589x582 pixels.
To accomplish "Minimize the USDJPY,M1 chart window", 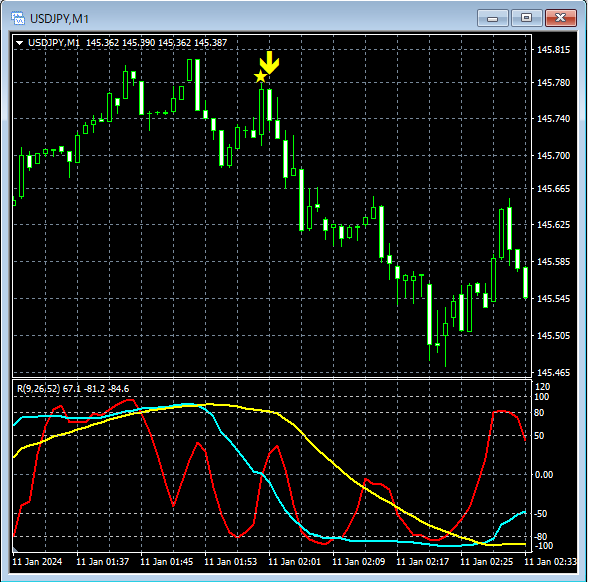I will [x=492, y=18].
